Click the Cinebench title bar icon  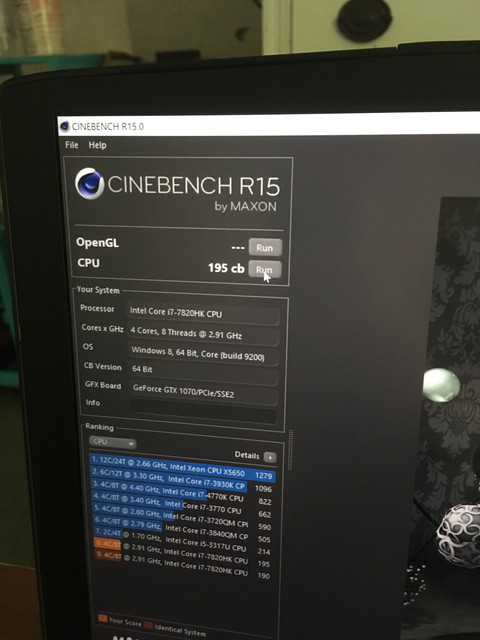[x=64, y=126]
